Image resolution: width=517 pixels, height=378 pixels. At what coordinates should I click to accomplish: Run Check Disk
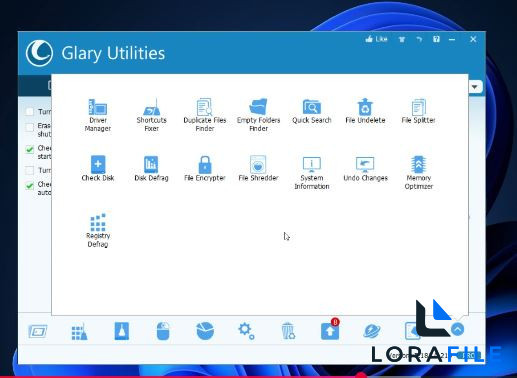98,169
